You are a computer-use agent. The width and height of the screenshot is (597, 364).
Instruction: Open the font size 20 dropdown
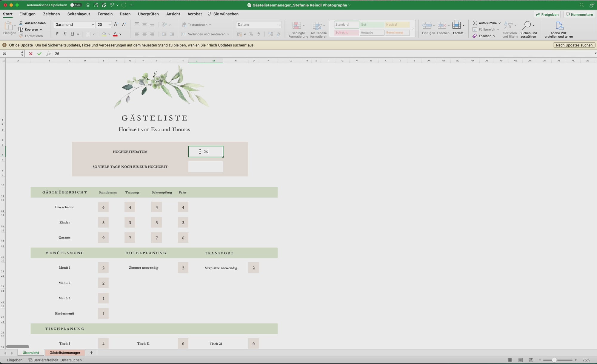[110, 25]
